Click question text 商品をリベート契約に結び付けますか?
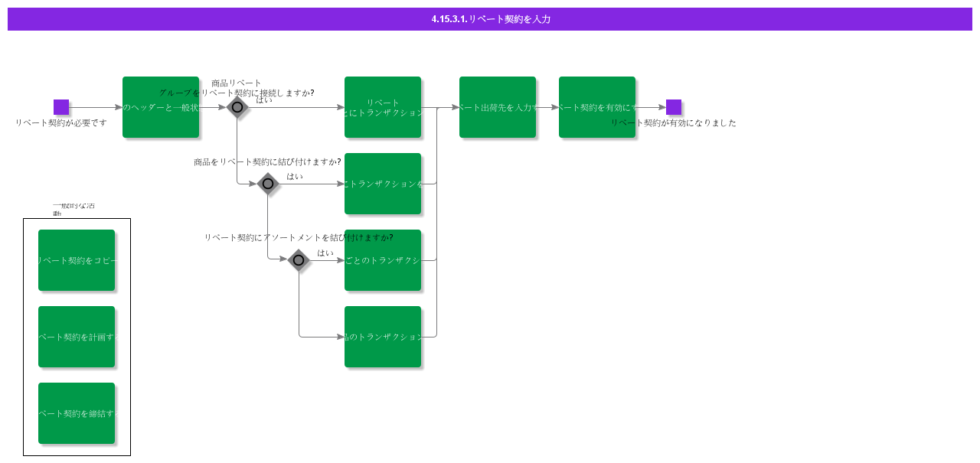This screenshot has width=980, height=463. 267,161
